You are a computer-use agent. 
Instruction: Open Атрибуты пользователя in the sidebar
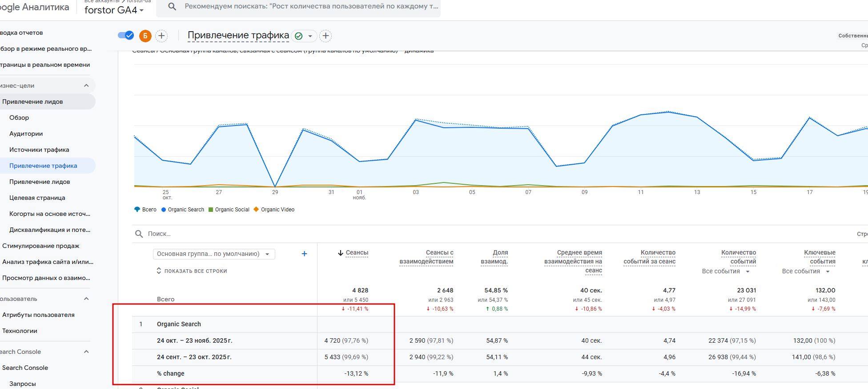click(38, 315)
